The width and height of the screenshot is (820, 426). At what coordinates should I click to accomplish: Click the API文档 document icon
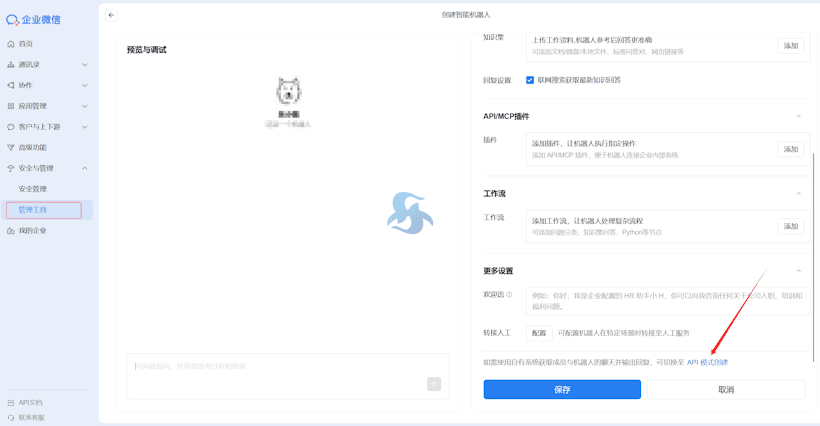coord(10,402)
